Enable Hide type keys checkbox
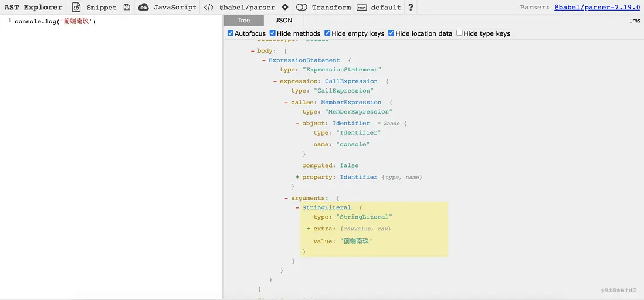This screenshot has width=644, height=300. (x=460, y=33)
